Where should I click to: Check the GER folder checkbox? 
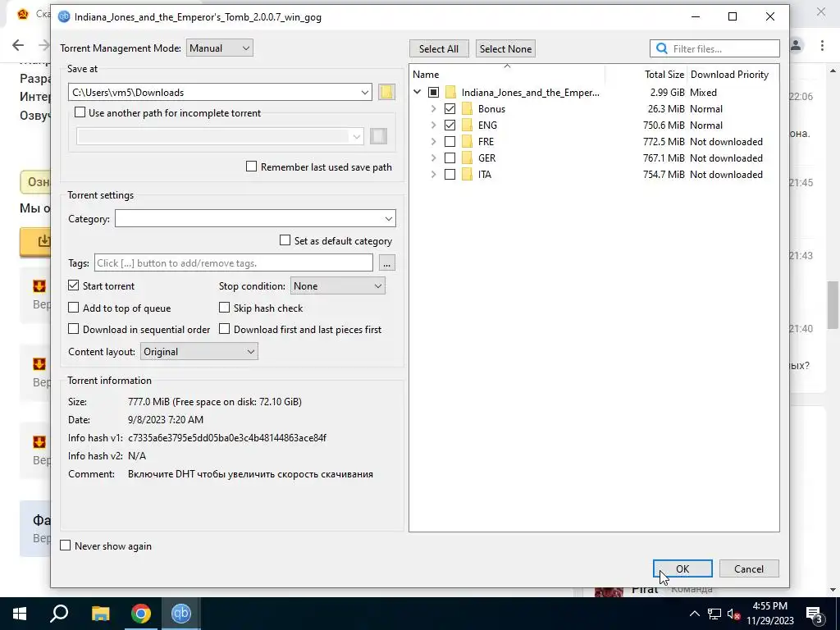(x=450, y=158)
